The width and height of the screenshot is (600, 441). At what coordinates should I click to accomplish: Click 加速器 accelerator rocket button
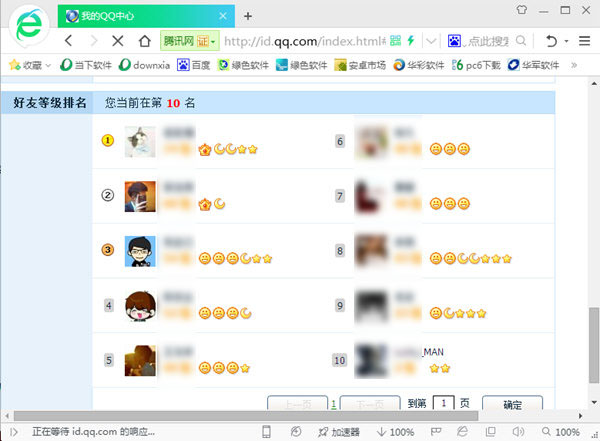tap(339, 432)
